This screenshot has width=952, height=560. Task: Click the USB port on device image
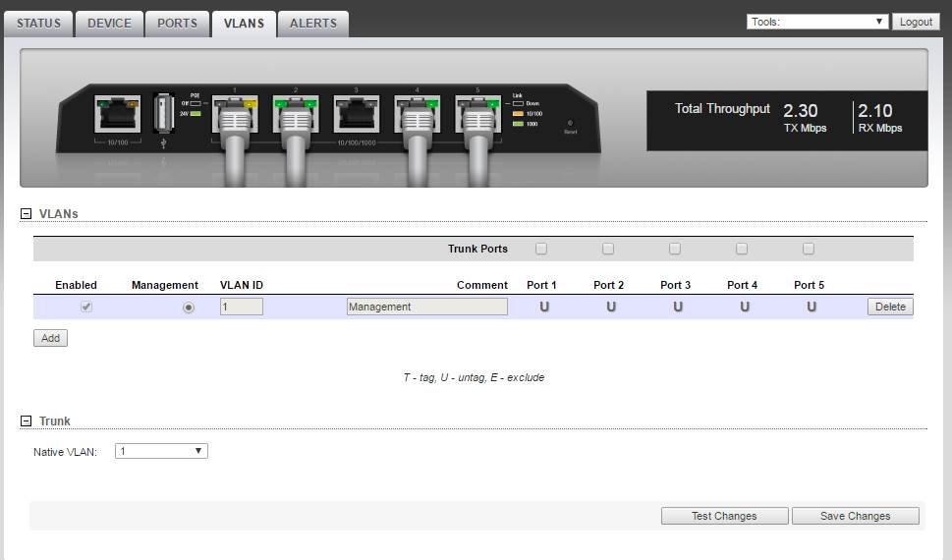coord(163,113)
